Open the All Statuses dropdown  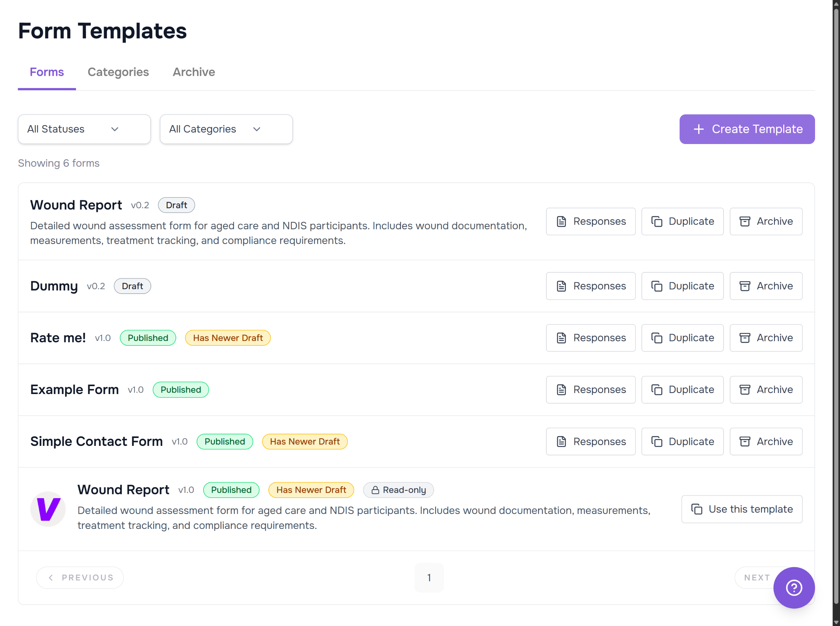84,129
